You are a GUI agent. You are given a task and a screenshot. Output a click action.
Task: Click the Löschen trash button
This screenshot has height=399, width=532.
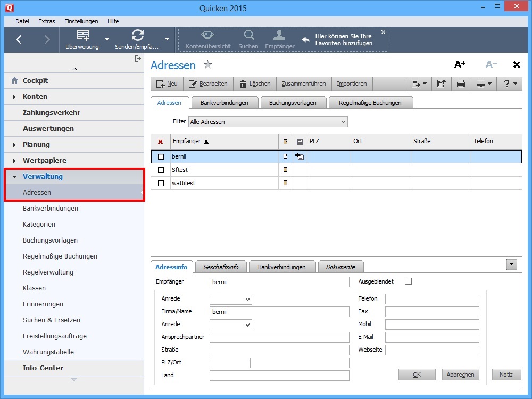coord(255,84)
